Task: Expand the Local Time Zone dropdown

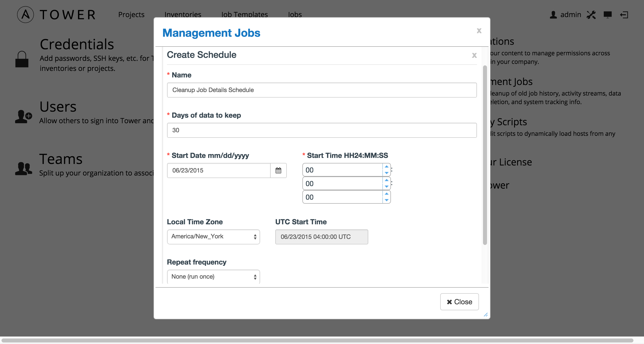Action: tap(213, 236)
